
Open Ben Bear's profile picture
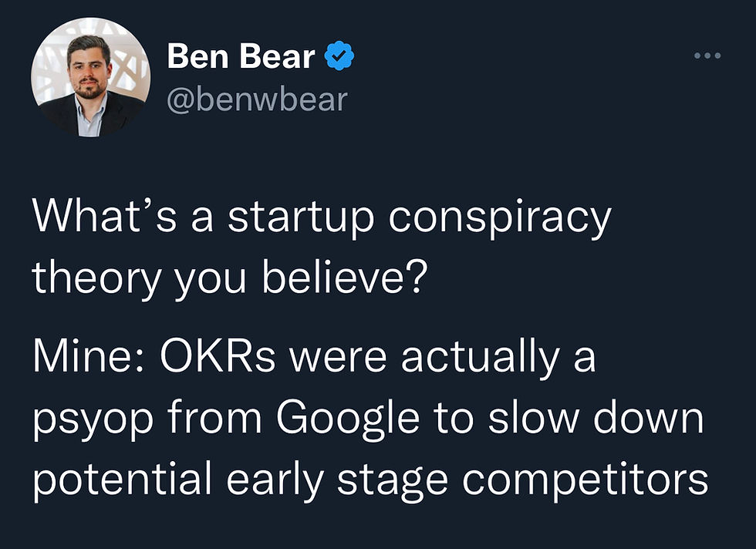[90, 79]
